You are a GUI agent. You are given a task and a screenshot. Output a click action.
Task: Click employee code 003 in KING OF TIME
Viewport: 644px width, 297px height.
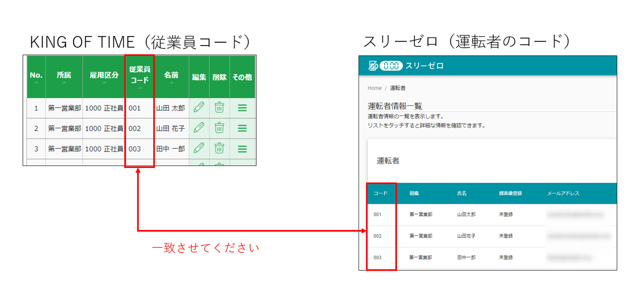pyautogui.click(x=135, y=148)
